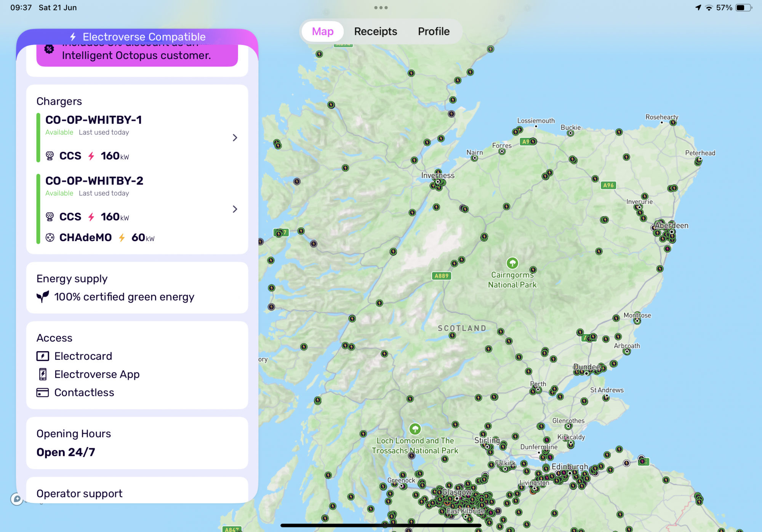Tap the Electroverse App phone icon
Screen dimensions: 762x532
point(43,374)
